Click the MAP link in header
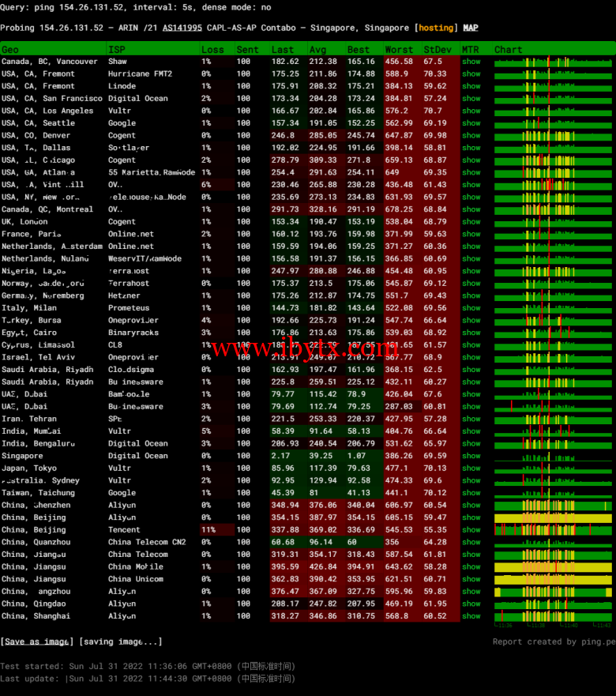Image resolution: width=616 pixels, height=696 pixels. 471,28
